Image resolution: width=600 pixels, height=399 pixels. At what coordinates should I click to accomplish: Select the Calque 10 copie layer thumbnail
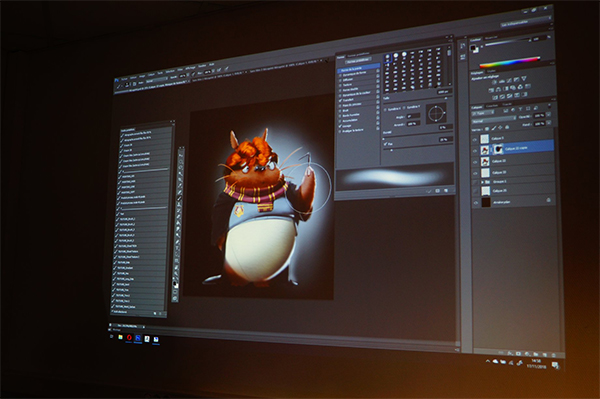(485, 150)
